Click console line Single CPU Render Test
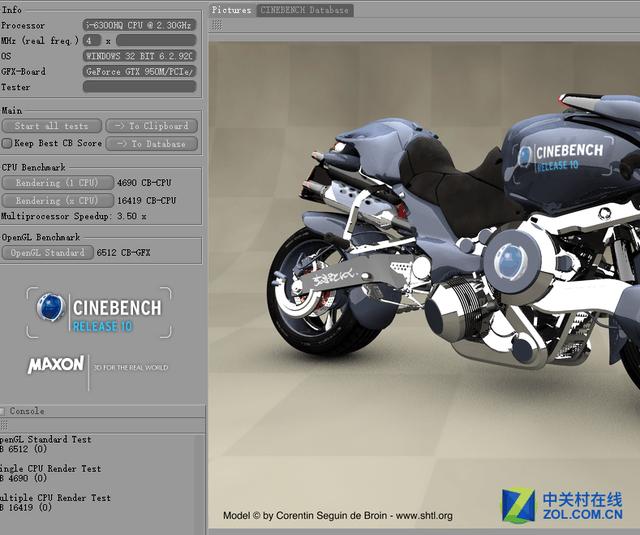This screenshot has height=535, width=640. coord(50,468)
